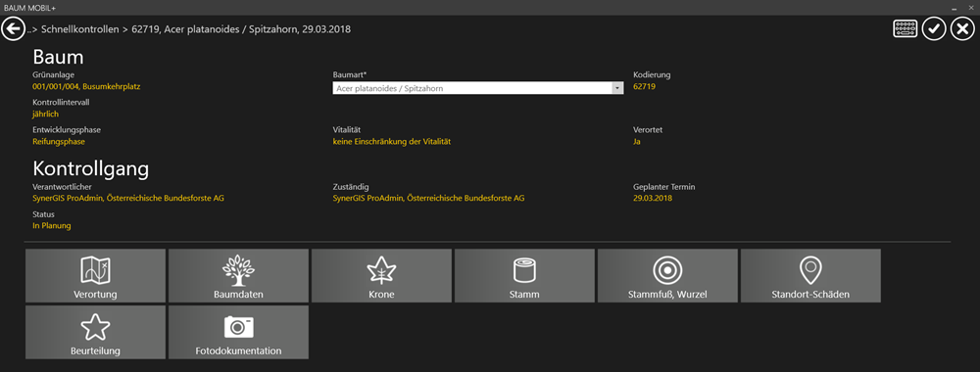Screen dimensions: 980x372
Task: Open the Fotodokumentation camera tile
Action: coord(239,332)
